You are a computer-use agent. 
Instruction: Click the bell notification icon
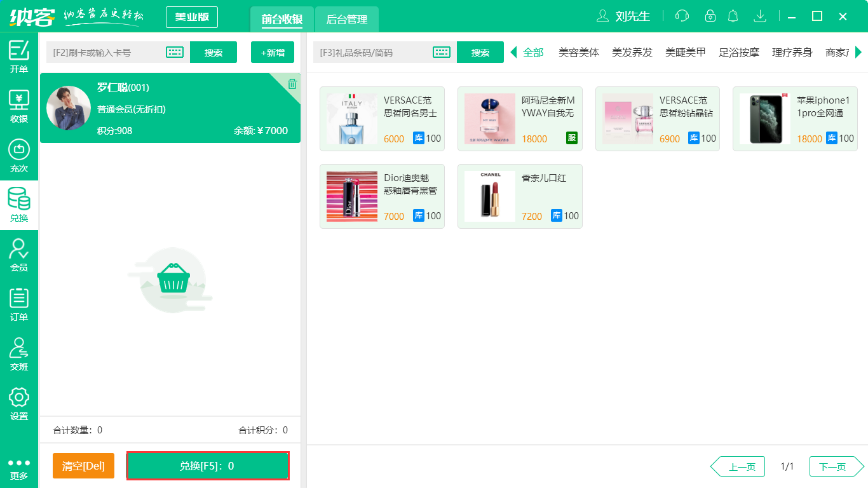(x=733, y=16)
